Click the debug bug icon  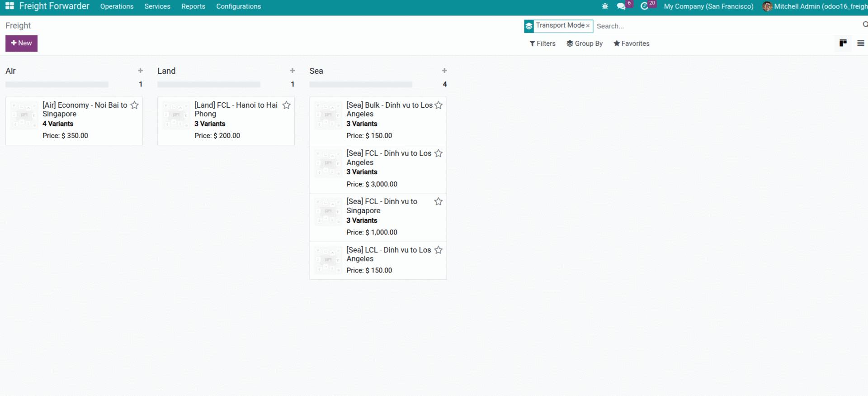click(605, 6)
